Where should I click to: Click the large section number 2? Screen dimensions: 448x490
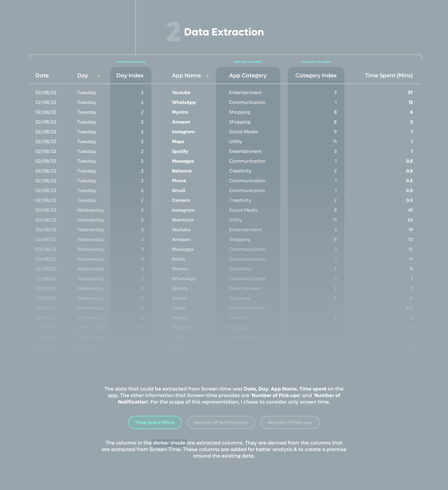[173, 32]
